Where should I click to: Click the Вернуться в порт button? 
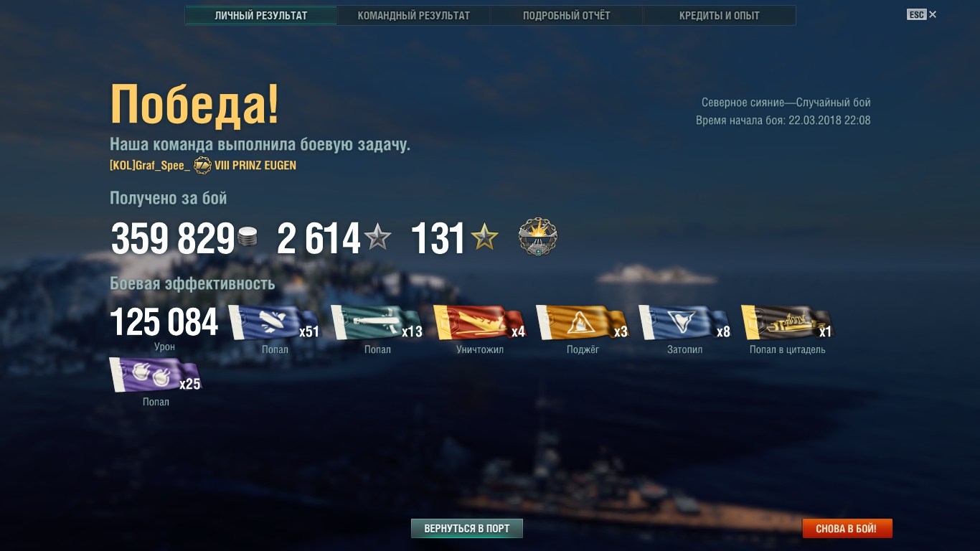pos(467,529)
